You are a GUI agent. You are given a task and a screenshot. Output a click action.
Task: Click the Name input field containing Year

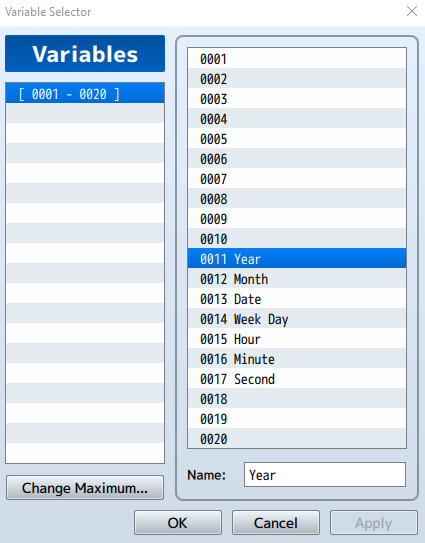[x=325, y=474]
